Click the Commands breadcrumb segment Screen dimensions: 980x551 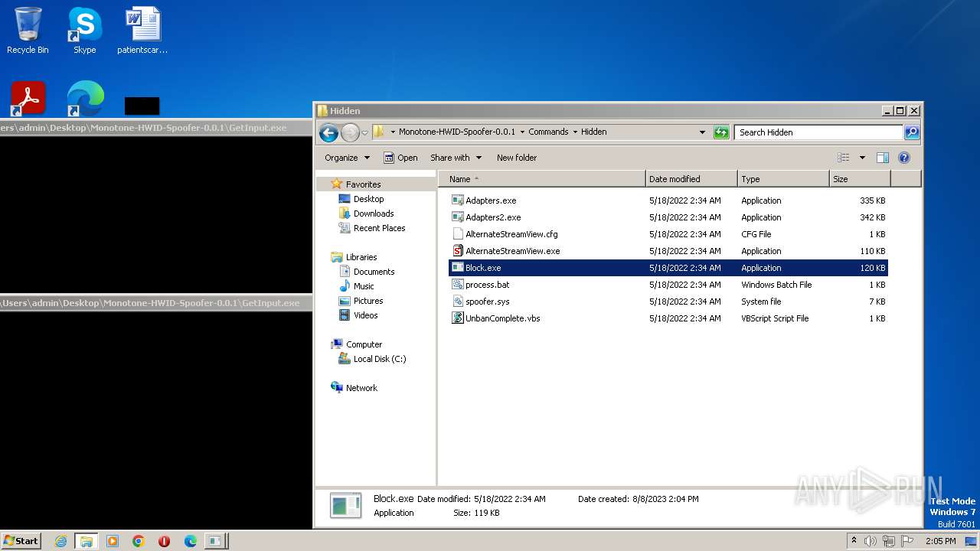tap(548, 132)
